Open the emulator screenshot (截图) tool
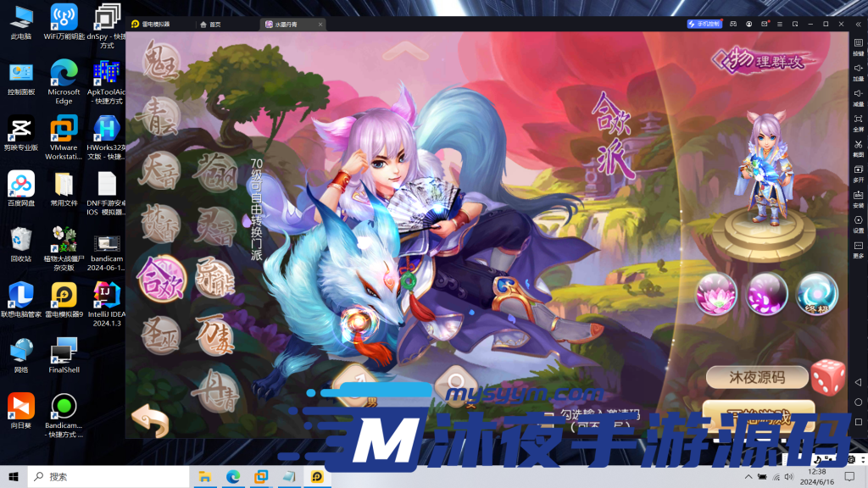This screenshot has height=488, width=868. click(x=858, y=150)
